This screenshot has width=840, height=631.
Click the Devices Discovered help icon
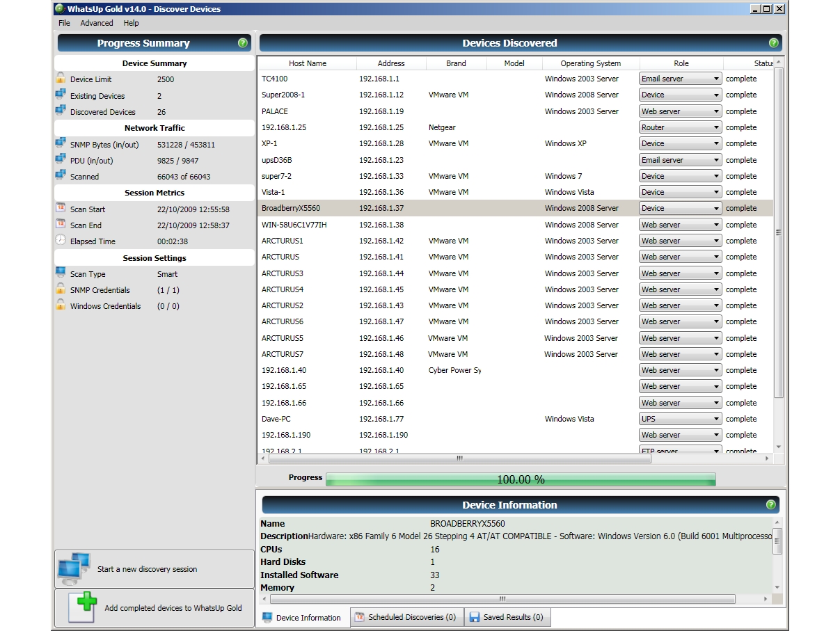click(x=773, y=43)
